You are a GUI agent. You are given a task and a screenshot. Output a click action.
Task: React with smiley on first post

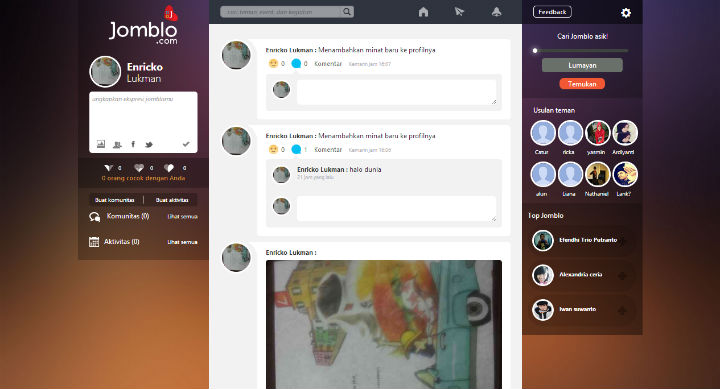pos(273,63)
